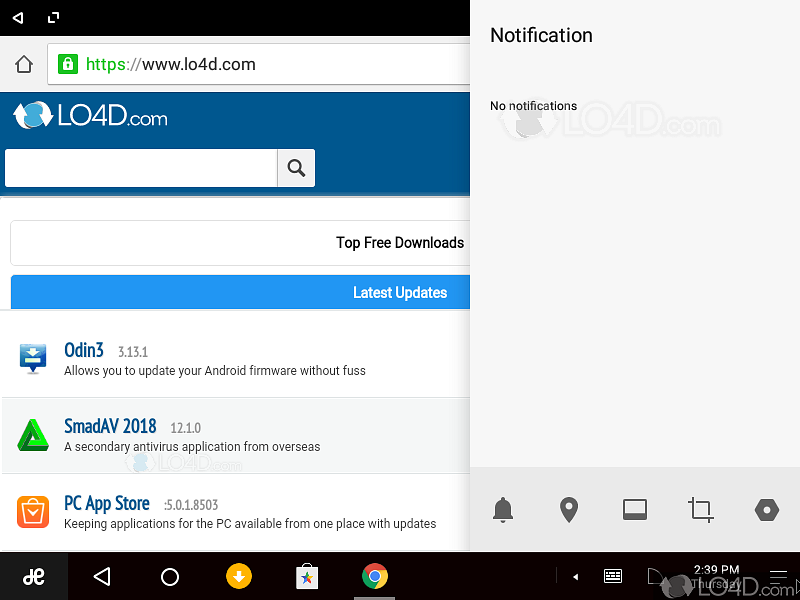Open the SmadAV 2018 link
This screenshot has width=800, height=600.
(x=110, y=426)
